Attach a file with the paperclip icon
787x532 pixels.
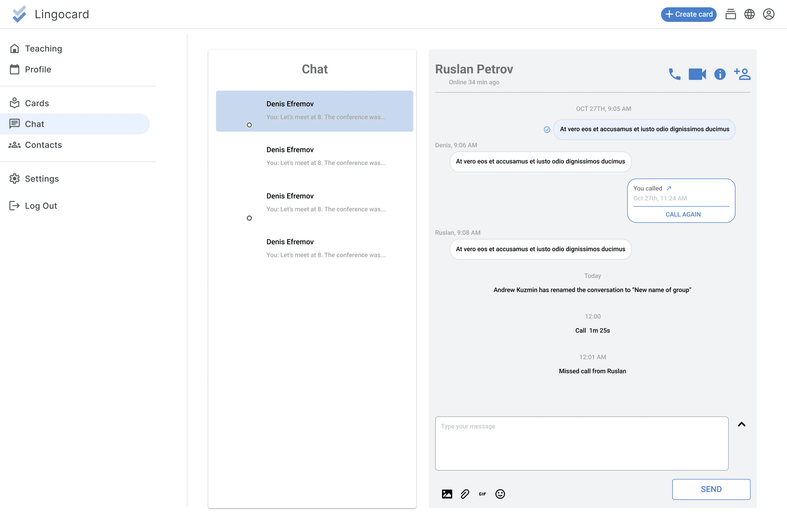pyautogui.click(x=465, y=494)
